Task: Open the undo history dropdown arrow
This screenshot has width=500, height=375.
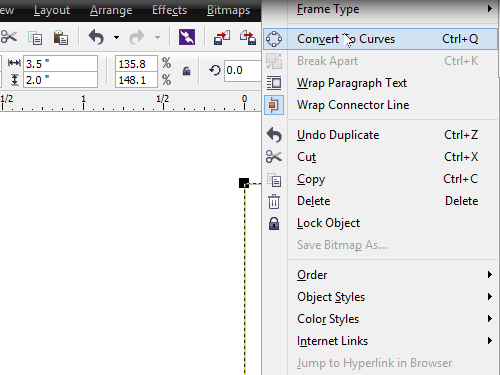Action: tap(116, 37)
